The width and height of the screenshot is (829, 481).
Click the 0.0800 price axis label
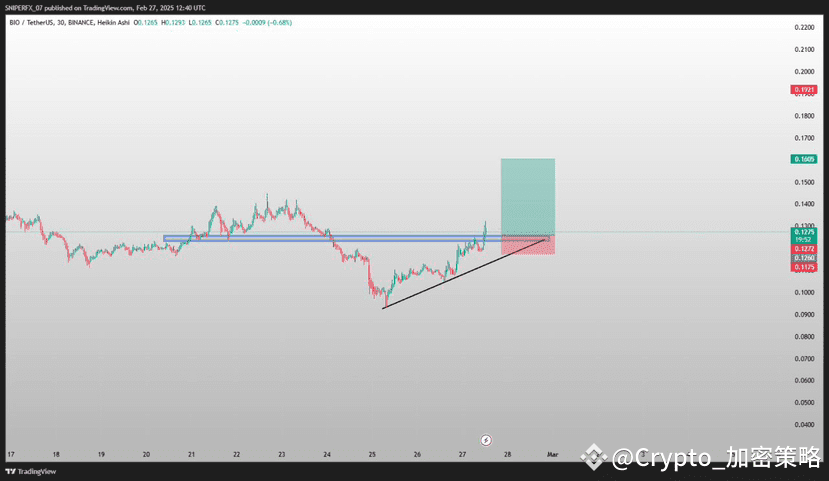(804, 337)
